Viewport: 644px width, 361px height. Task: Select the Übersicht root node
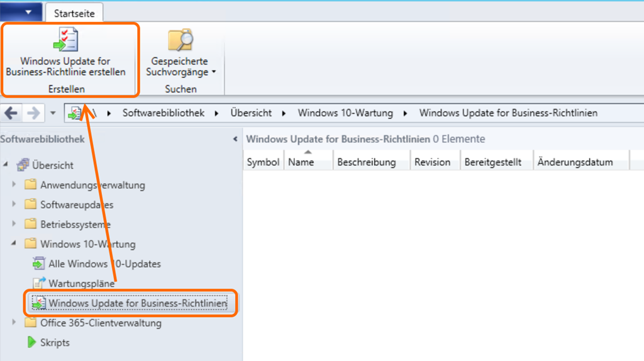pos(52,165)
